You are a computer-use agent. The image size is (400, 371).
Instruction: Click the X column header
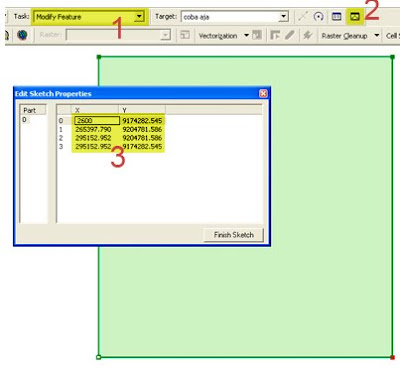pos(94,110)
